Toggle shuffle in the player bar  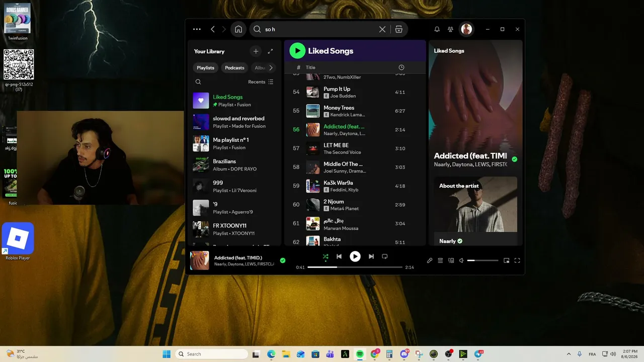point(326,256)
